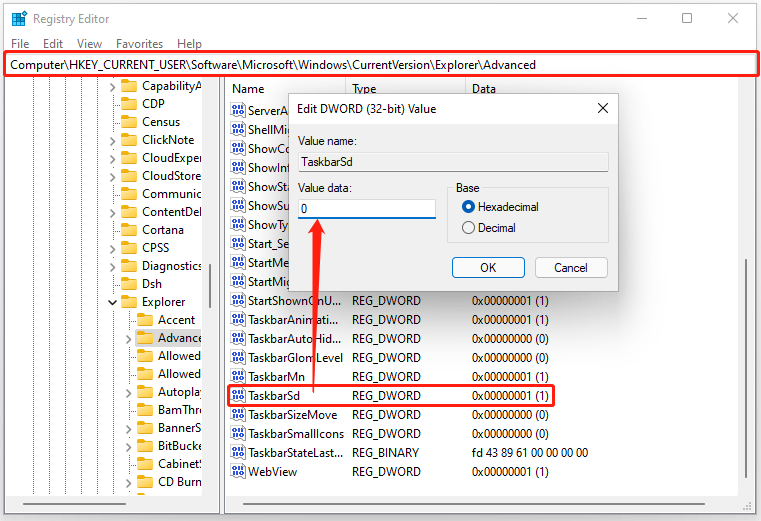Open the File menu
Screen dimensions: 761x521
(20, 44)
